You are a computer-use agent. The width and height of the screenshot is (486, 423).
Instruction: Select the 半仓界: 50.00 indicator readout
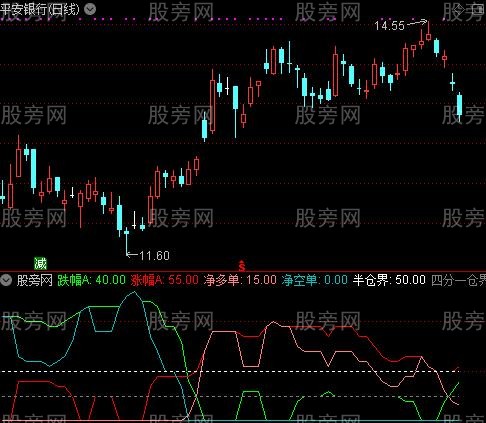tap(389, 280)
